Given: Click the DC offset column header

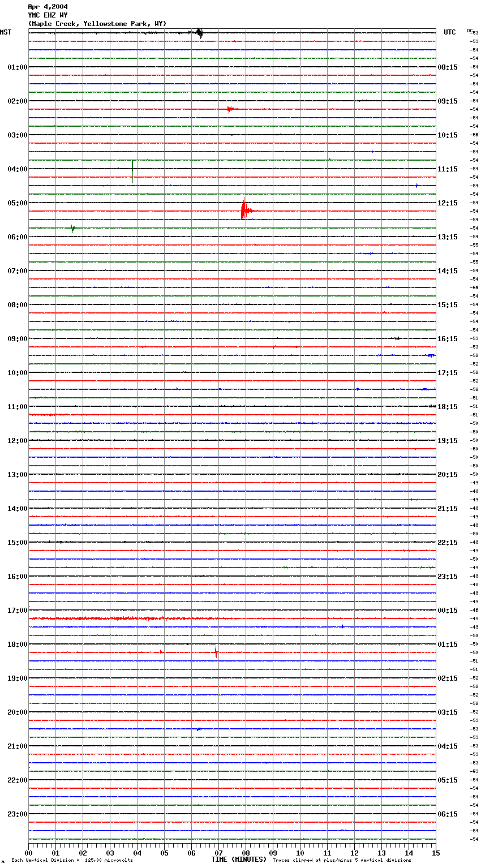Looking at the screenshot, I should (470, 31).
